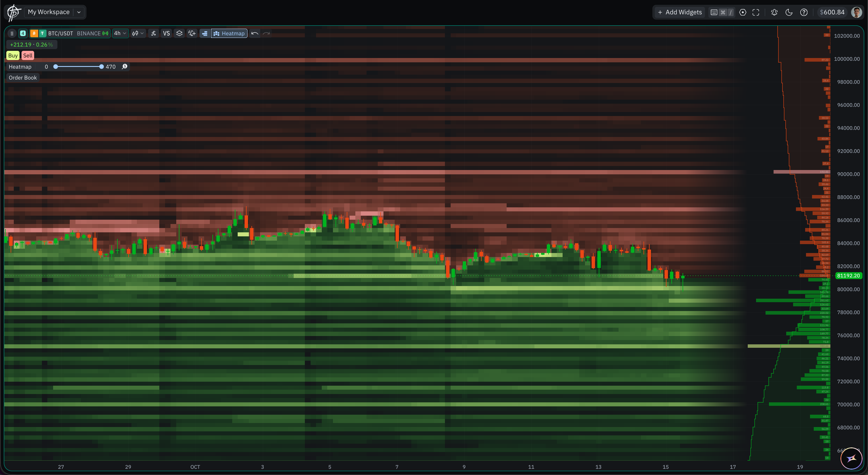The width and height of the screenshot is (868, 475).
Task: Open the candlestick chart type dropdown
Action: (x=138, y=33)
